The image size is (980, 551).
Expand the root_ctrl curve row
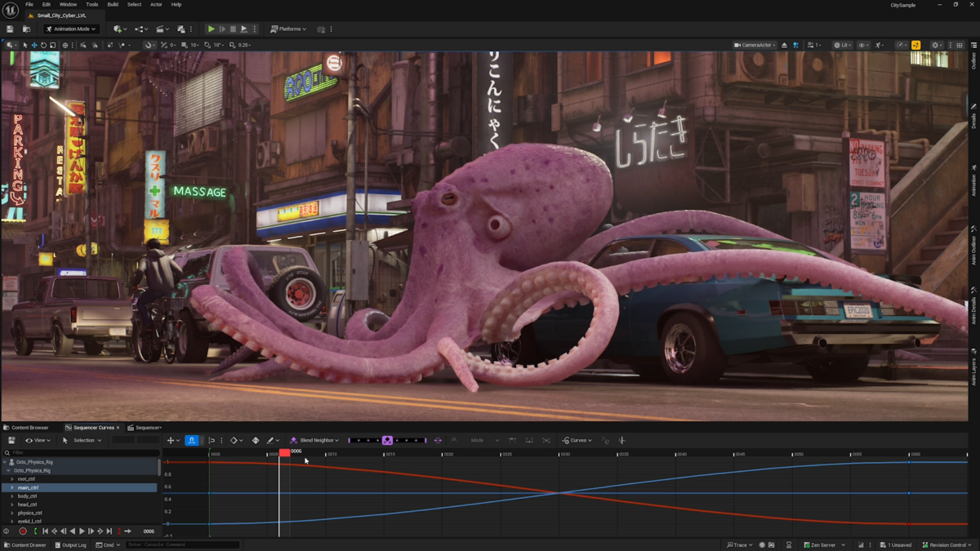[x=12, y=479]
